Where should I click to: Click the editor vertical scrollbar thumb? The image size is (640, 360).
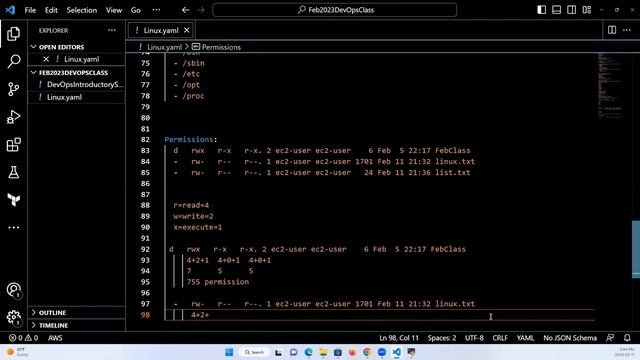pyautogui.click(x=636, y=249)
